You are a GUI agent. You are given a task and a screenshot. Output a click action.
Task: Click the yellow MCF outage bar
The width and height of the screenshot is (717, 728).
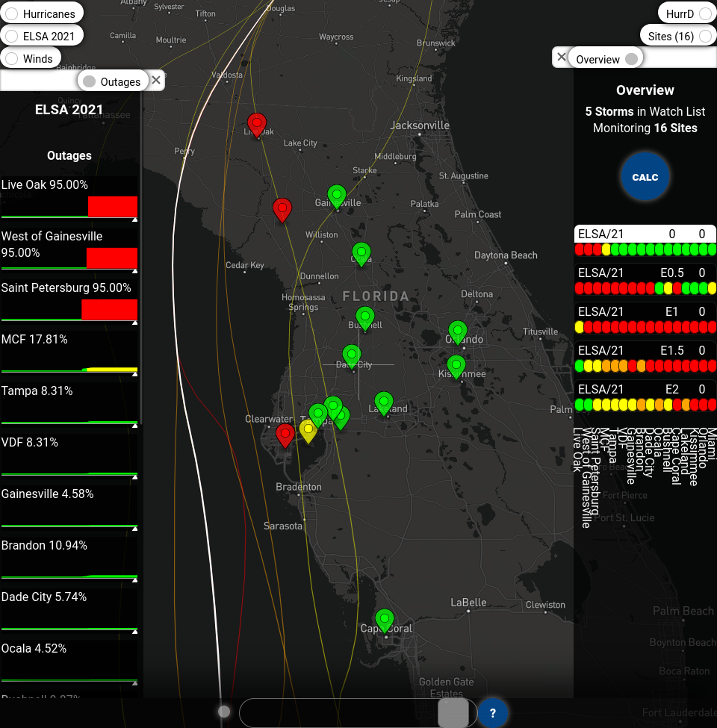point(112,370)
